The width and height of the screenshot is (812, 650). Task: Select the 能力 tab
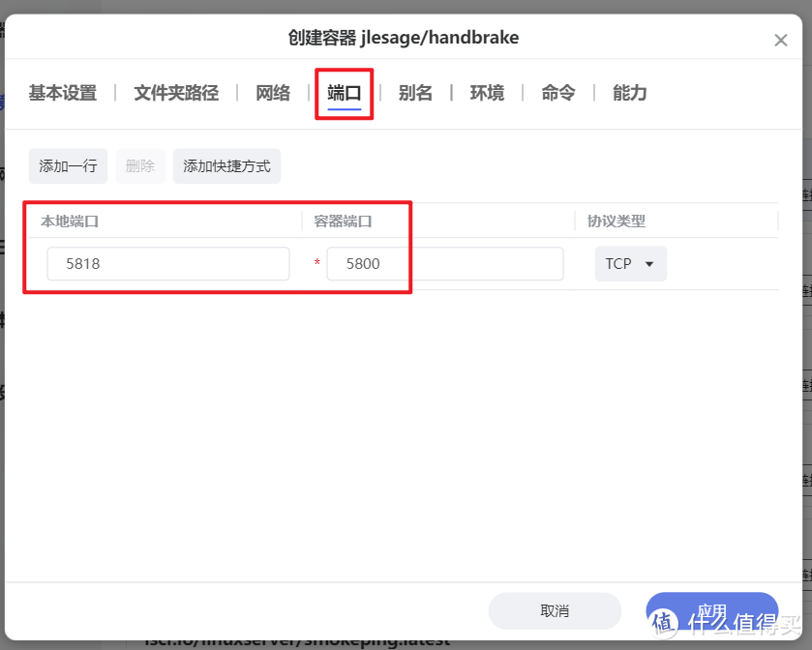point(628,93)
